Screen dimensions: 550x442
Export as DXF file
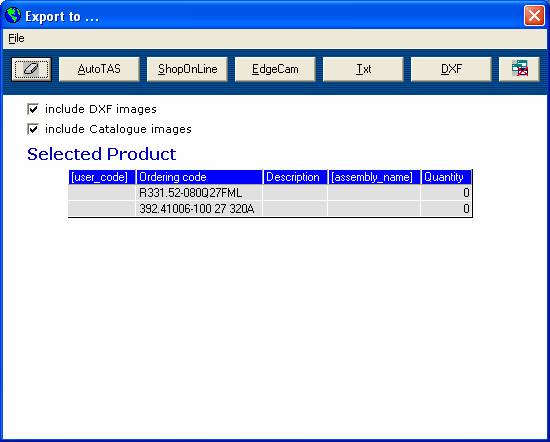pyautogui.click(x=451, y=69)
